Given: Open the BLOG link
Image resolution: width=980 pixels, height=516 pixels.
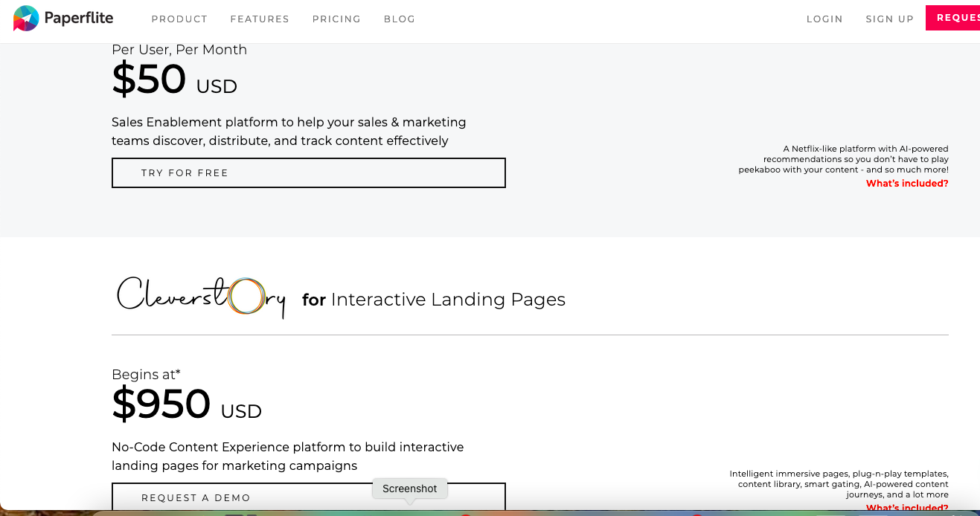Looking at the screenshot, I should 400,19.
